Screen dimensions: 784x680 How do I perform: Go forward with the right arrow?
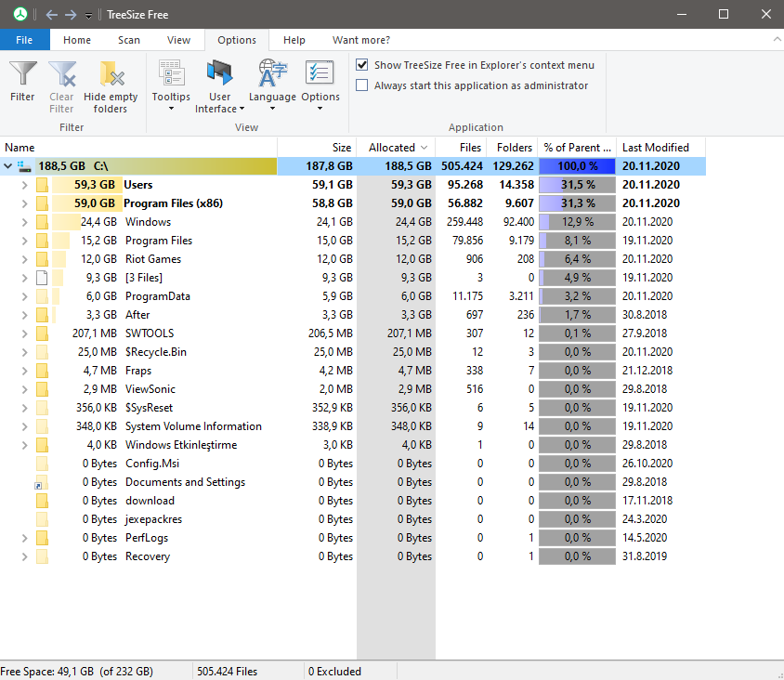tap(71, 15)
